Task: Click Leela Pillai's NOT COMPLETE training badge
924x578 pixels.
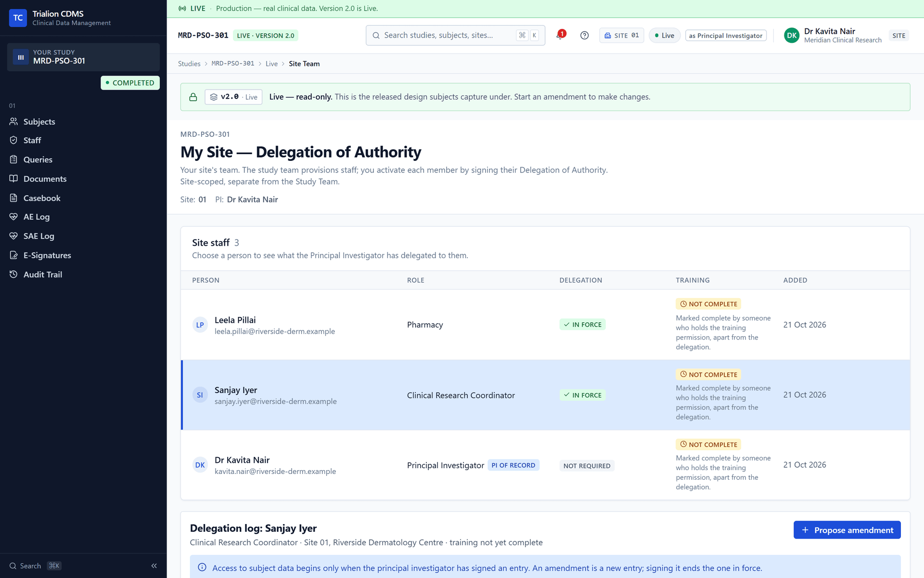Action: (708, 304)
